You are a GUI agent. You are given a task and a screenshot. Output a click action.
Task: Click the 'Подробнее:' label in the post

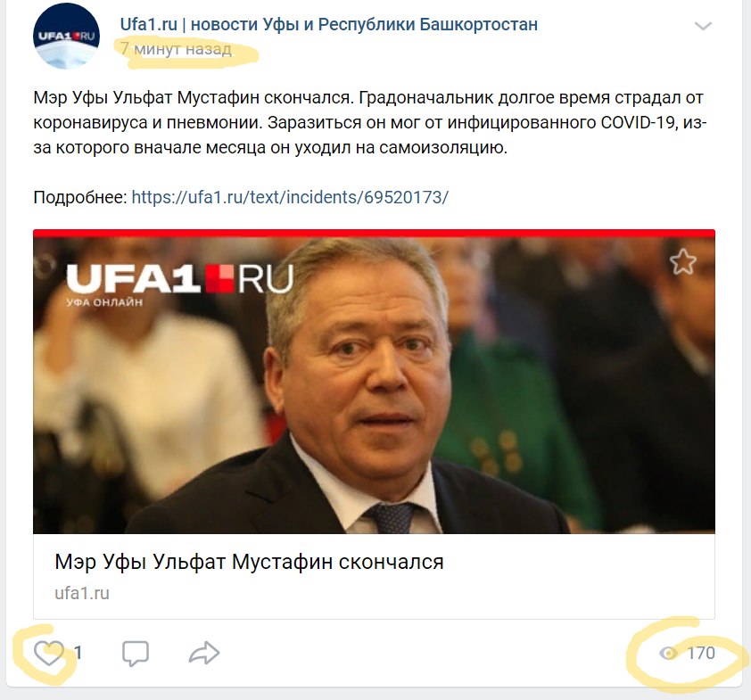80,197
